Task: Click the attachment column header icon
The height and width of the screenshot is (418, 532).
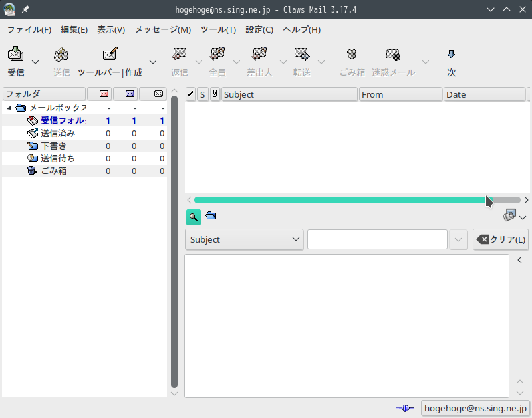Action: [215, 94]
